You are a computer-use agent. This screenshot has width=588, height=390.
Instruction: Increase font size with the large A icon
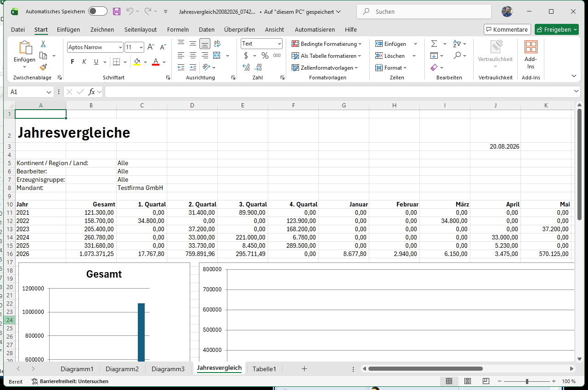coord(151,47)
